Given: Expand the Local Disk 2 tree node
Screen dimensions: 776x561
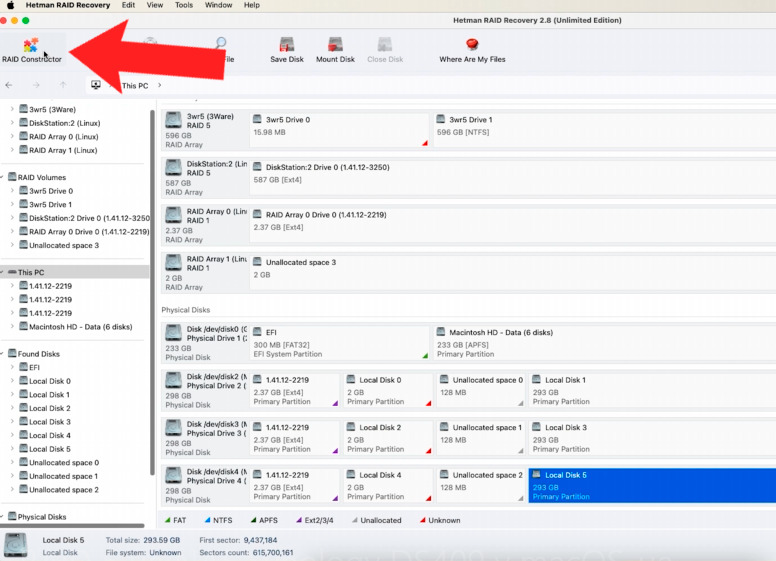Looking at the screenshot, I should [x=12, y=408].
